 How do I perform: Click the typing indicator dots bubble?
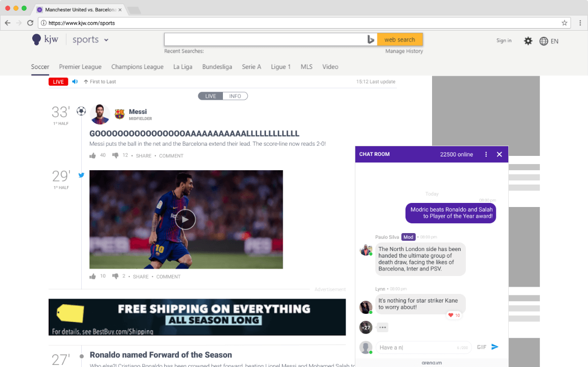[x=382, y=327]
